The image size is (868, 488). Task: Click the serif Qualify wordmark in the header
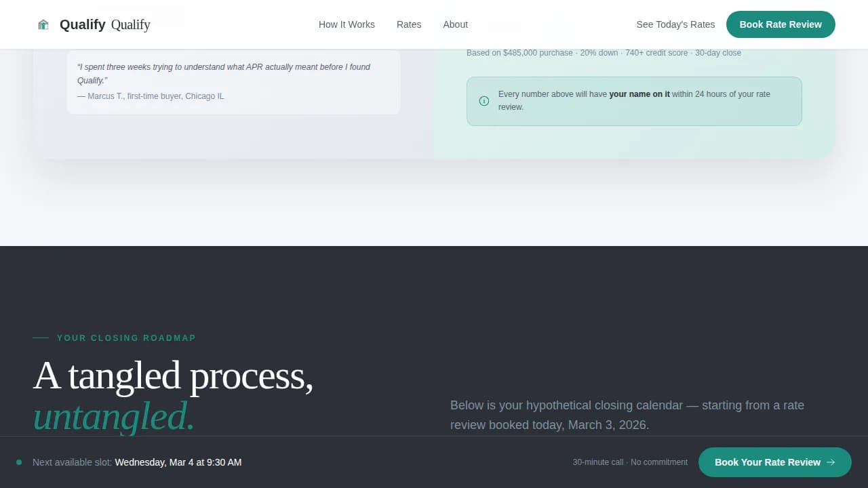[130, 24]
